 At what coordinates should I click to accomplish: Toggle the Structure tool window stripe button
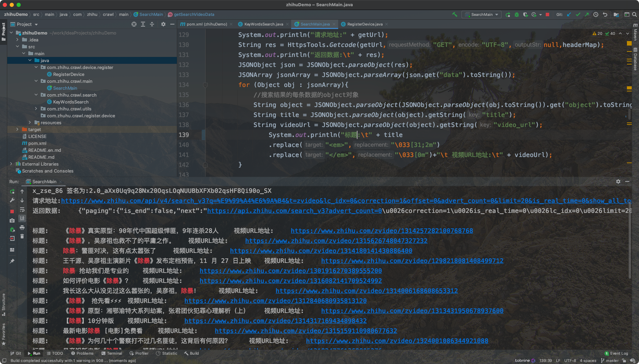click(x=3, y=304)
